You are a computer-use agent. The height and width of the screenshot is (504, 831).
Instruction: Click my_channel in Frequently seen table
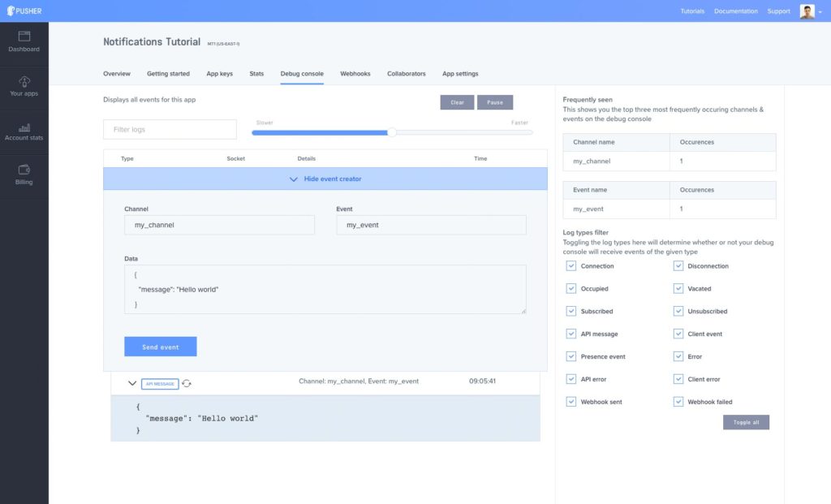point(592,162)
